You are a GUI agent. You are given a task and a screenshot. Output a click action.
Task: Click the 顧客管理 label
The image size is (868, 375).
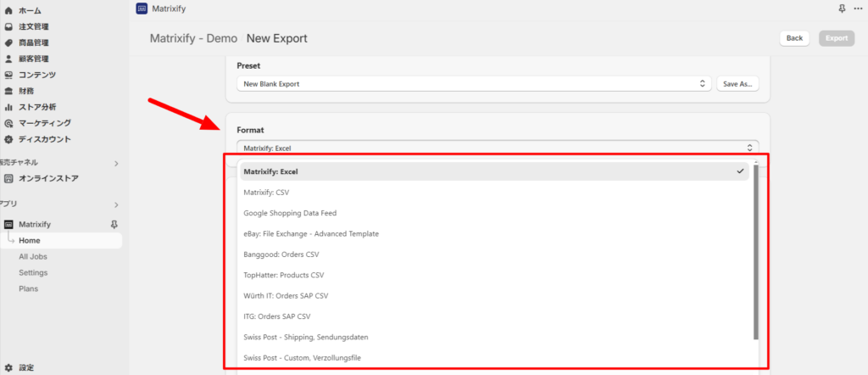pyautogui.click(x=34, y=59)
